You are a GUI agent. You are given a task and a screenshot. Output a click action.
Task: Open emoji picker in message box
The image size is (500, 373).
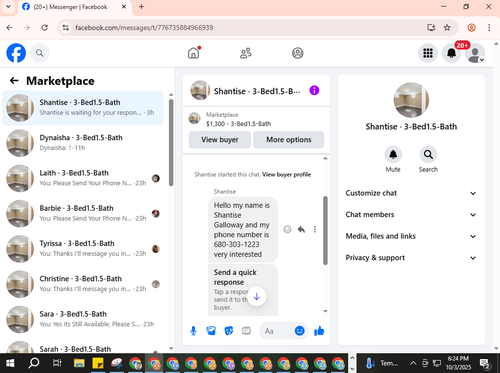pyautogui.click(x=299, y=331)
